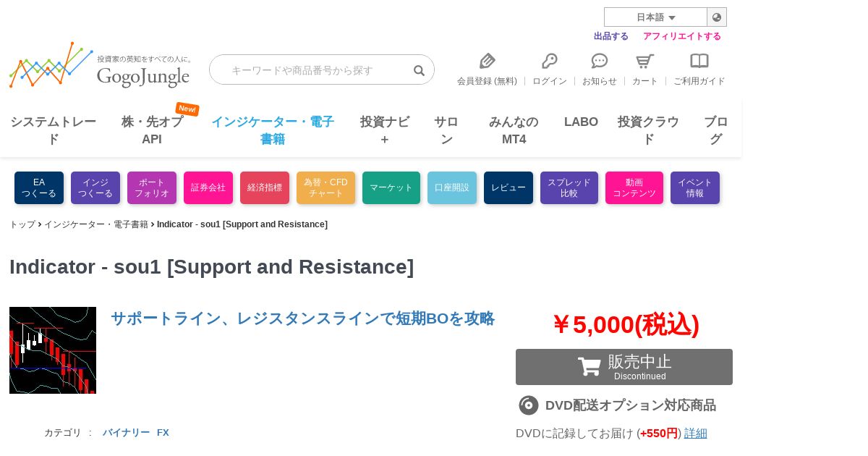Click the スプレッド比較 button
This screenshot has width=868, height=456.
(x=569, y=187)
